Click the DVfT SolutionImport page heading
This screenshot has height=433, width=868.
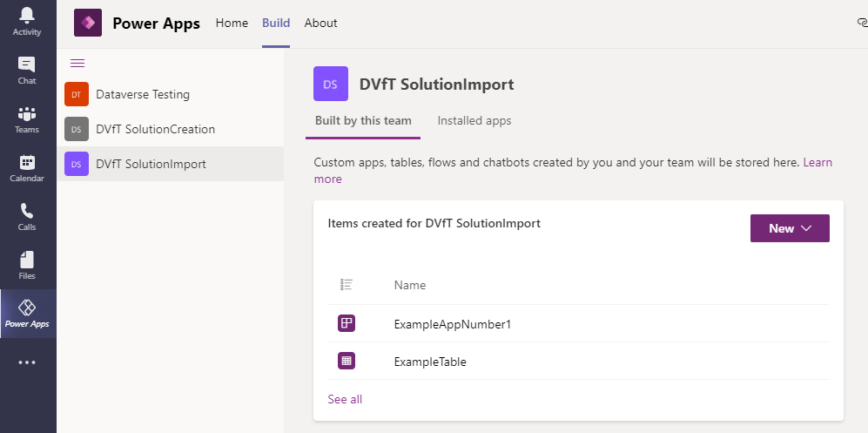[437, 85]
